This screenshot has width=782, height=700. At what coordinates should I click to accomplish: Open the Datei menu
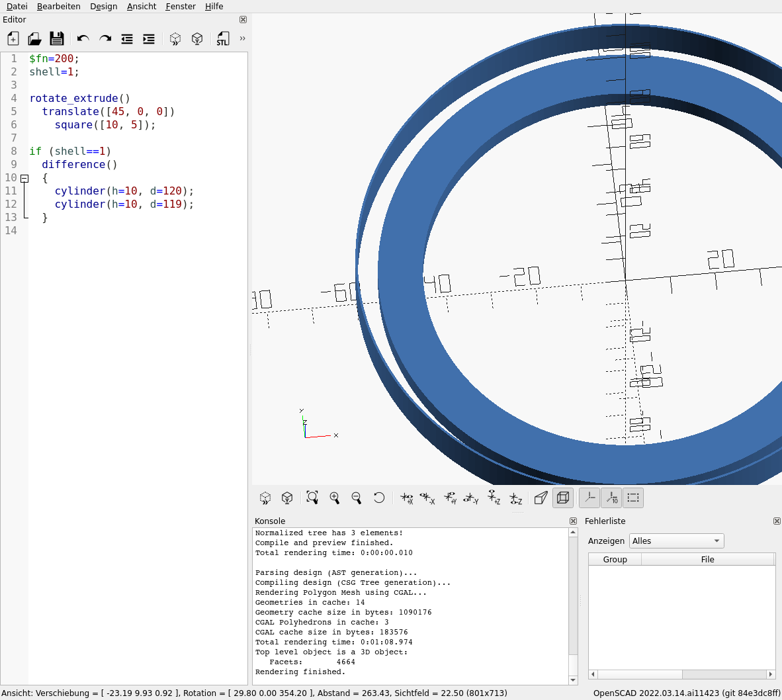click(17, 7)
